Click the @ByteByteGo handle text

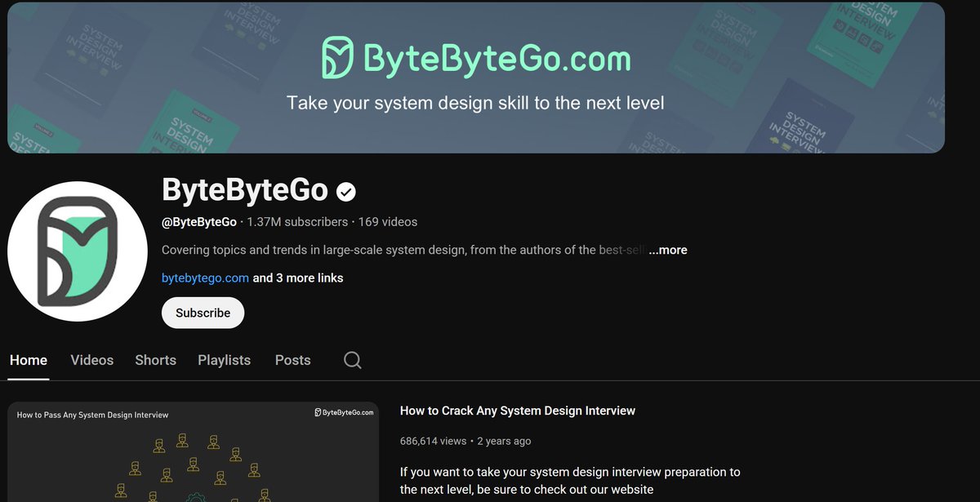pos(199,222)
